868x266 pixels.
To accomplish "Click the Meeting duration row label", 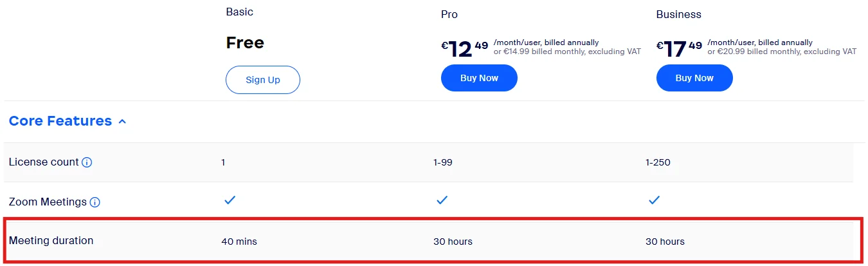I will [x=51, y=240].
